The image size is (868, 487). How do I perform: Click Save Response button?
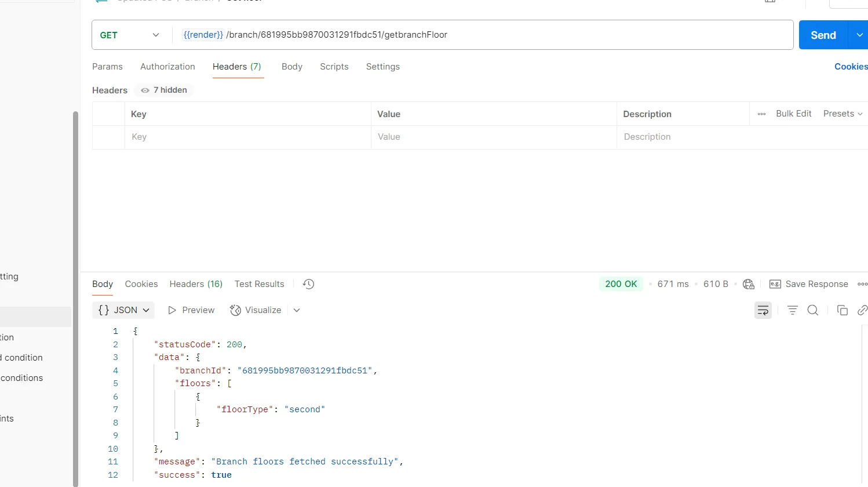[808, 284]
